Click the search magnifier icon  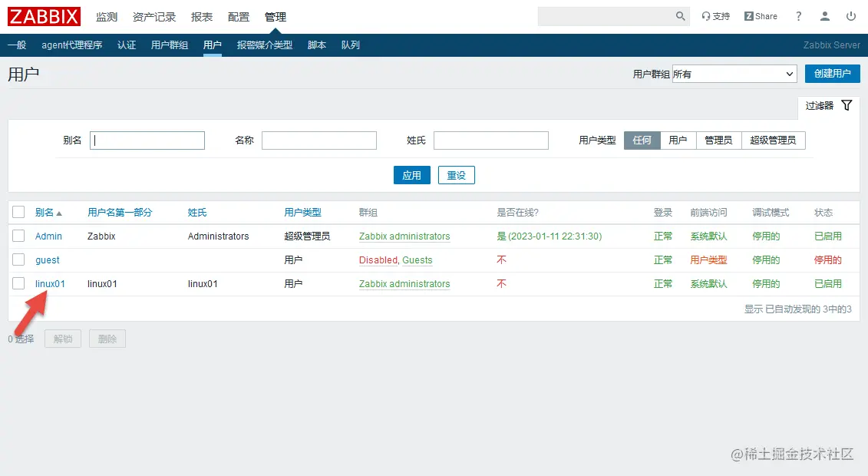click(x=680, y=17)
